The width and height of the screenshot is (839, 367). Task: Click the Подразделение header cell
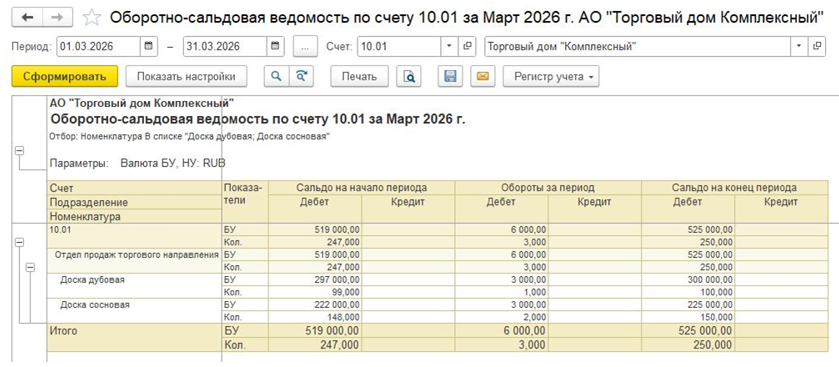point(134,203)
